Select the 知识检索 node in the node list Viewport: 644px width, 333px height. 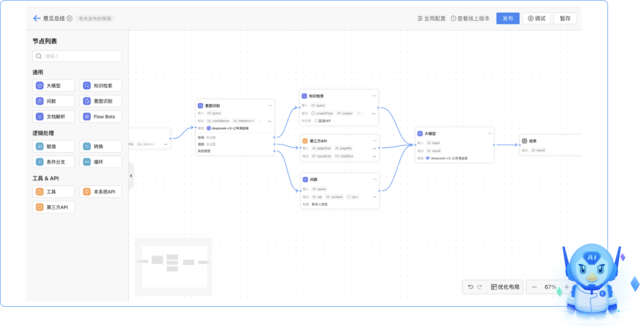(x=101, y=86)
